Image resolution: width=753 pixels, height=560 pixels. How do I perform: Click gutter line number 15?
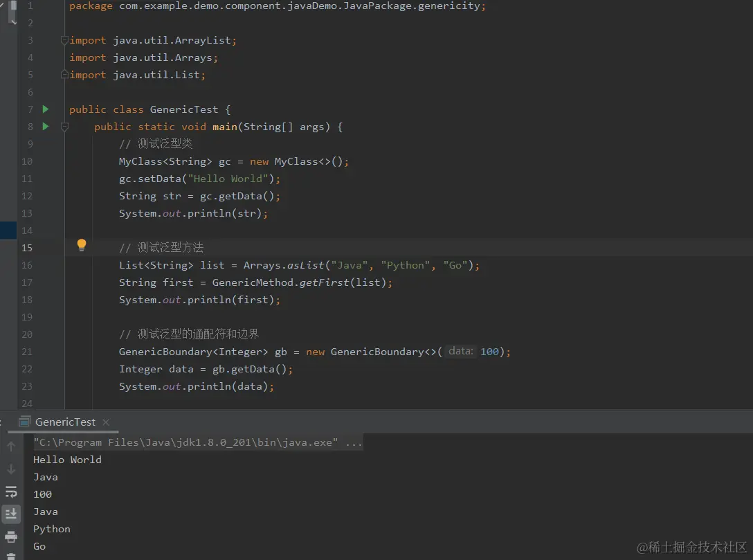27,248
